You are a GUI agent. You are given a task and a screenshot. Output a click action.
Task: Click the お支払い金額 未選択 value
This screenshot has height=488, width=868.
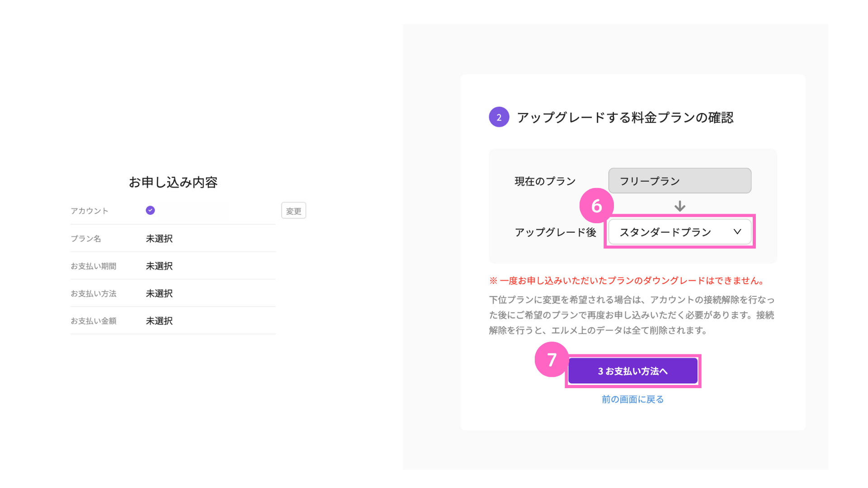click(x=159, y=321)
